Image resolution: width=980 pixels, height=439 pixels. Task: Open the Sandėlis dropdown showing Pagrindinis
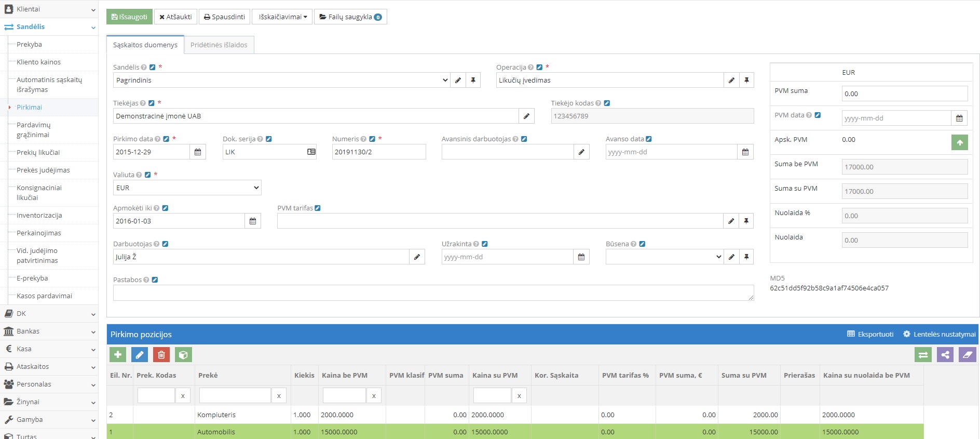281,81
